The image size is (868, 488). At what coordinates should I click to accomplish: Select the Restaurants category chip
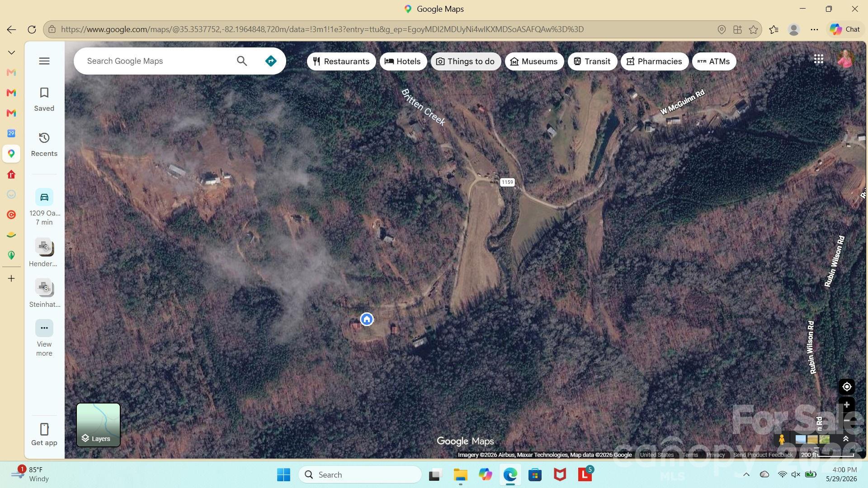click(x=341, y=61)
